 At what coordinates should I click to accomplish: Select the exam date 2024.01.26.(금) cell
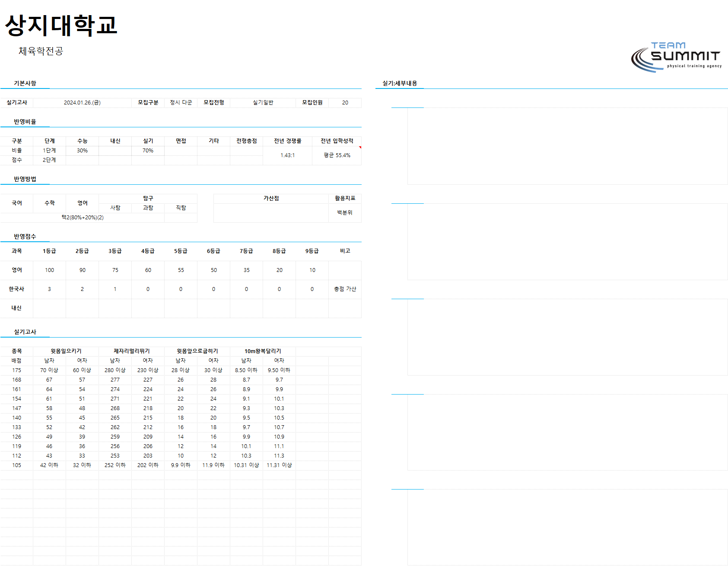pyautogui.click(x=82, y=103)
